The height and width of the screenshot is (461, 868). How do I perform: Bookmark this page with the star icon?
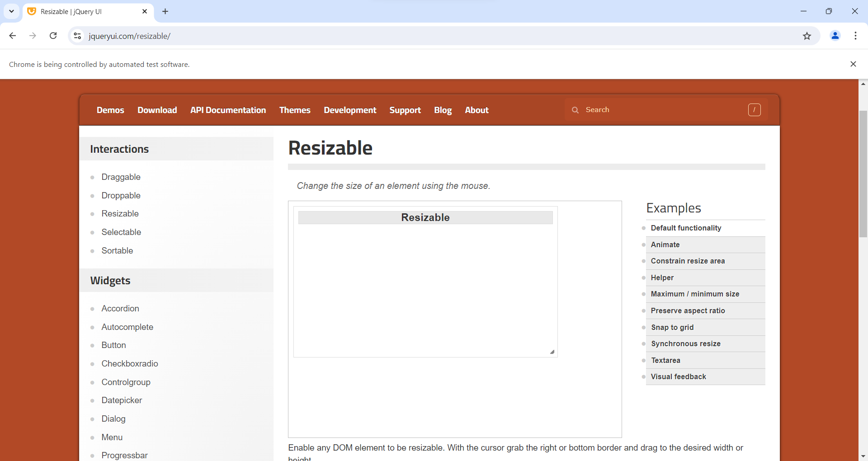pos(807,36)
